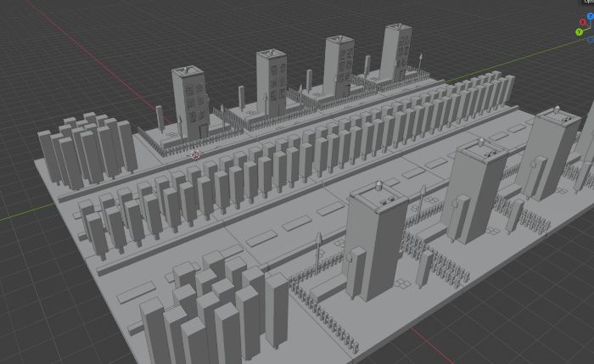Click the blue Z axis gizmo handle
This screenshot has width=594, height=364.
tap(591, 16)
